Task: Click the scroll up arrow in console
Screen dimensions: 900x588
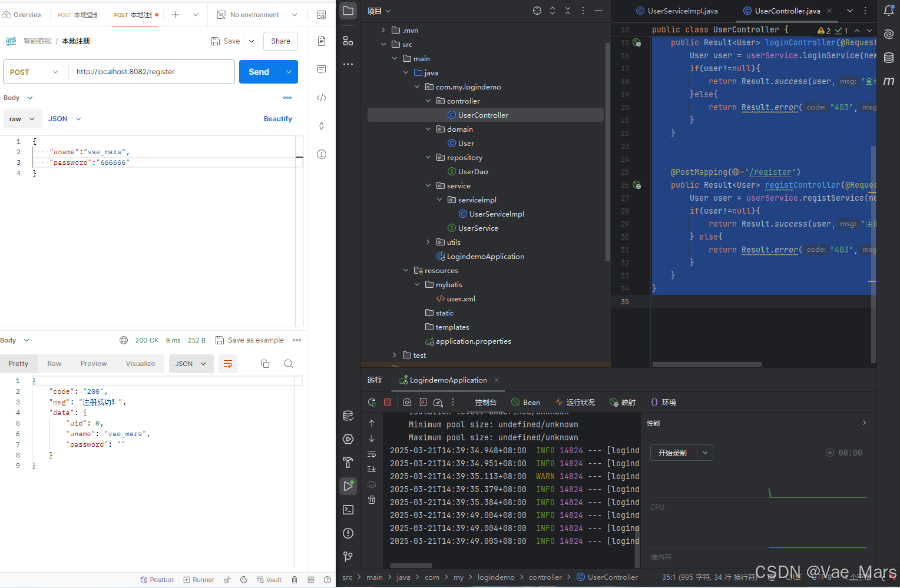Action: click(x=372, y=423)
